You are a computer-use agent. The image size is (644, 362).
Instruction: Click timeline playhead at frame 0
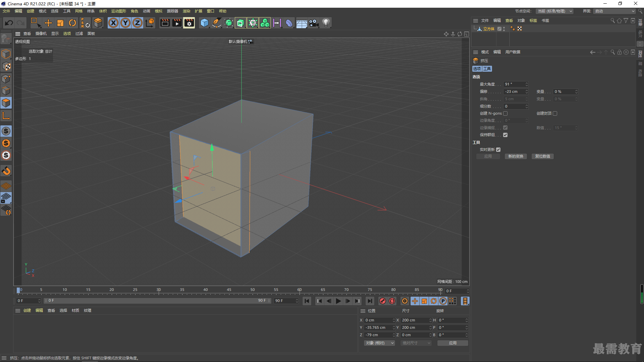click(x=18, y=290)
